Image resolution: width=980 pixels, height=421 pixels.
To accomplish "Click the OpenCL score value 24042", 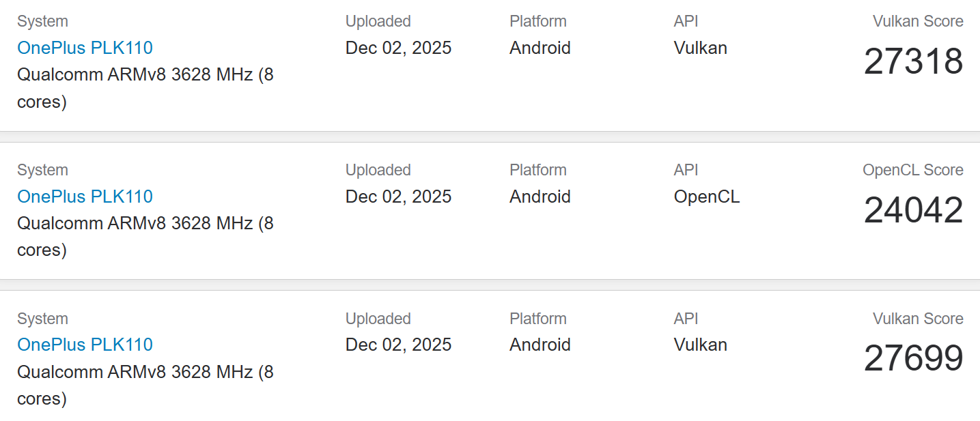I will [913, 210].
